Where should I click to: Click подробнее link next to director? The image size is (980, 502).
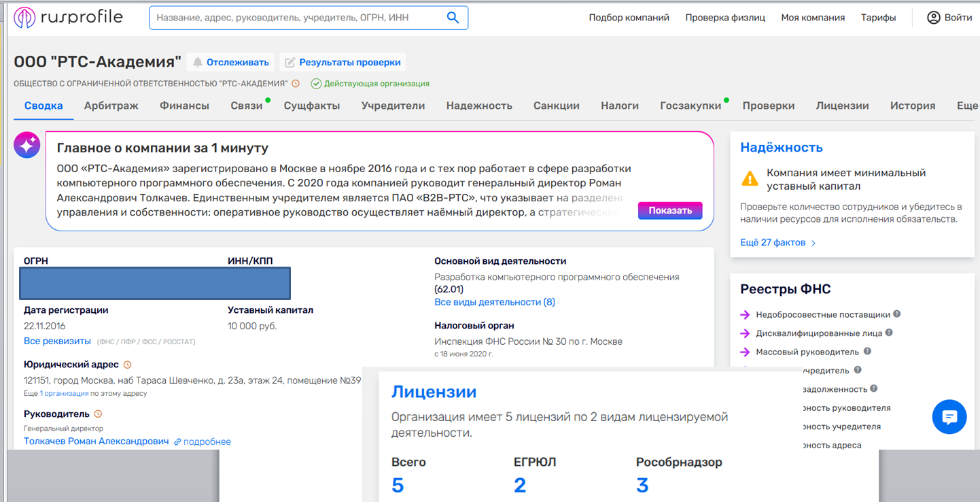pyautogui.click(x=207, y=442)
